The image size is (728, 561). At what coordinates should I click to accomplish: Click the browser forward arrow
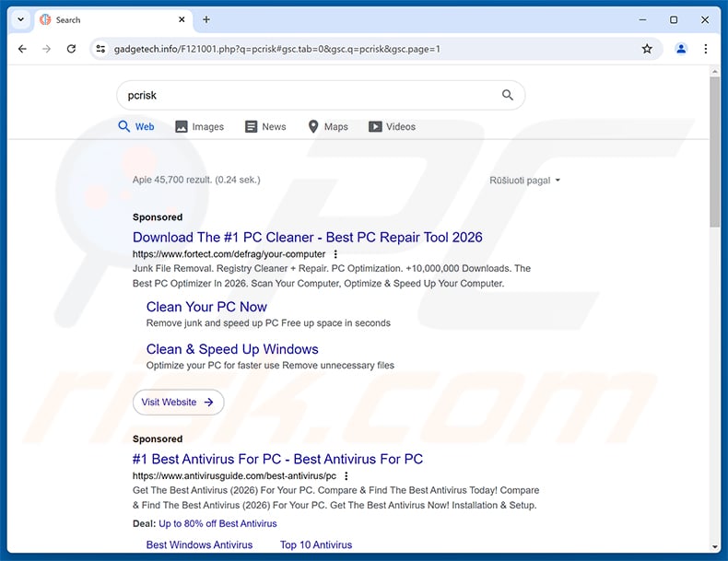tap(46, 49)
